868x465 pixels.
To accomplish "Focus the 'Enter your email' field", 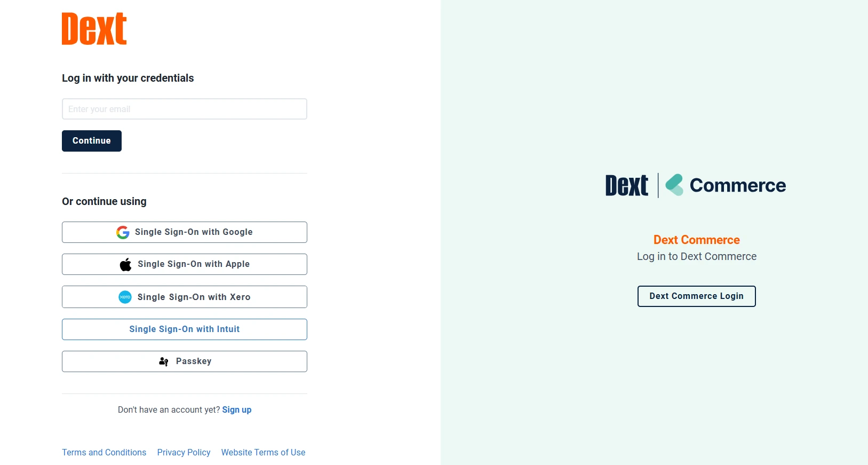I will tap(185, 109).
